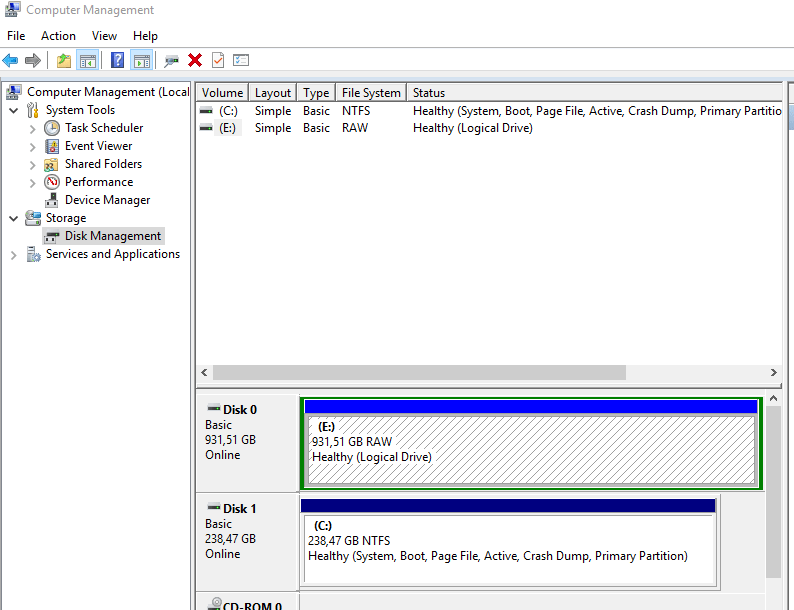This screenshot has width=794, height=610.
Task: Open the Help question mark toolbar icon
Action: pos(117,60)
